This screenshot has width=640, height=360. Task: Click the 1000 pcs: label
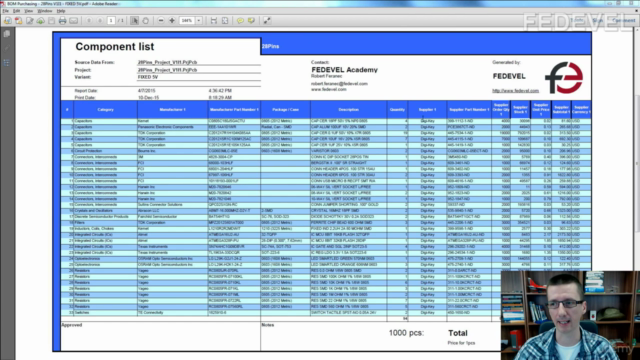406,333
